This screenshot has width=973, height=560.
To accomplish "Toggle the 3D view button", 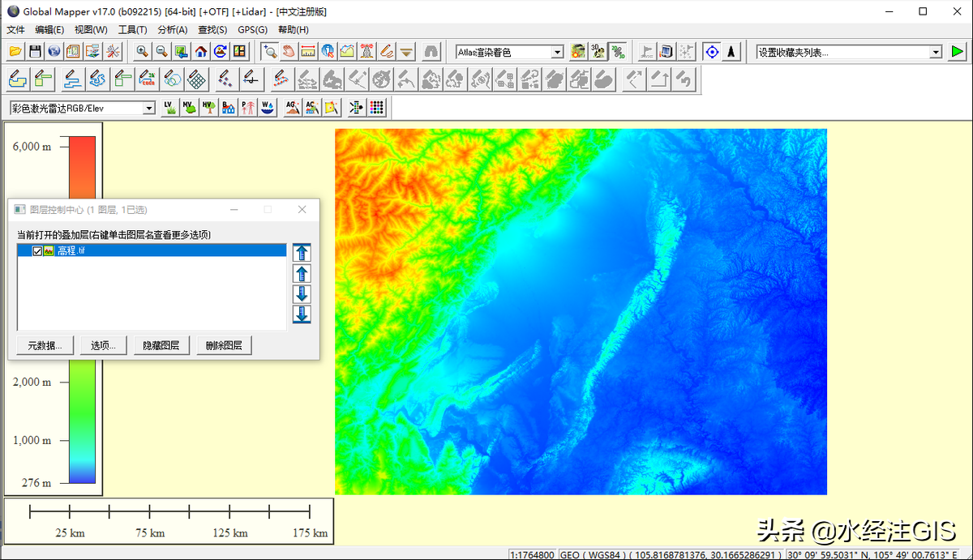I will click(x=598, y=51).
